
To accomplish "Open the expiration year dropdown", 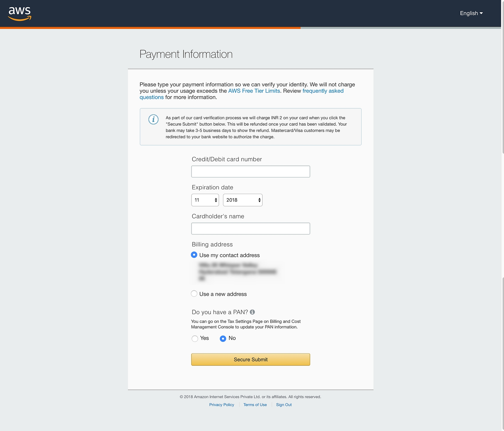I will coord(243,200).
